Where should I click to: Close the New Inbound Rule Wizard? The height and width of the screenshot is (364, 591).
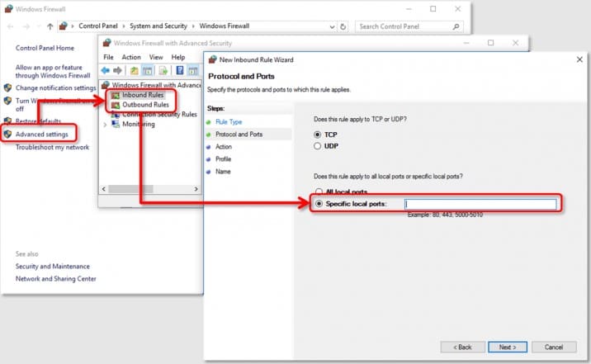[x=579, y=59]
